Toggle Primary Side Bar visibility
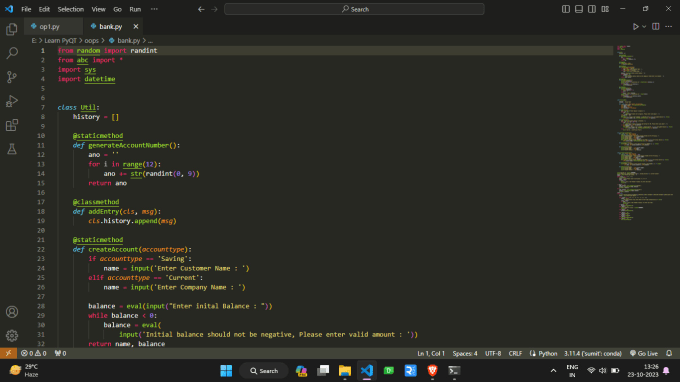Image resolution: width=680 pixels, height=382 pixels. [566, 9]
